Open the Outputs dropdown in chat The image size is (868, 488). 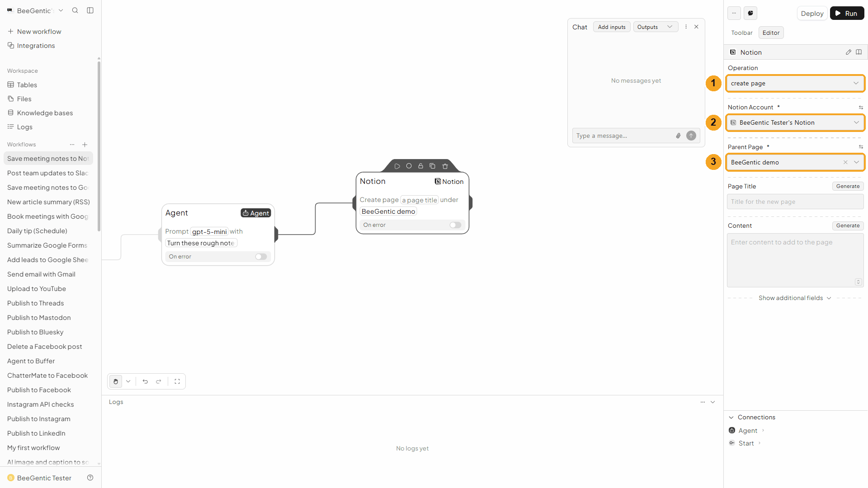656,27
